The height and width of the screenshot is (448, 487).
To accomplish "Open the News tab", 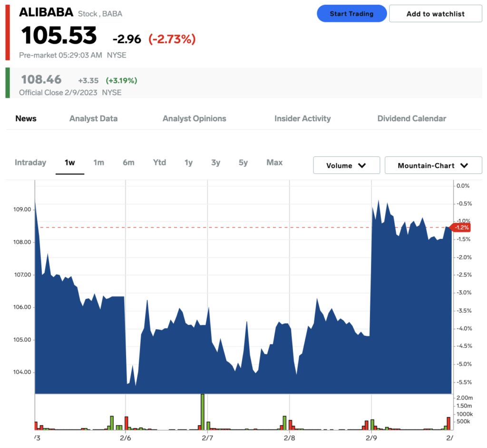I will [x=26, y=118].
